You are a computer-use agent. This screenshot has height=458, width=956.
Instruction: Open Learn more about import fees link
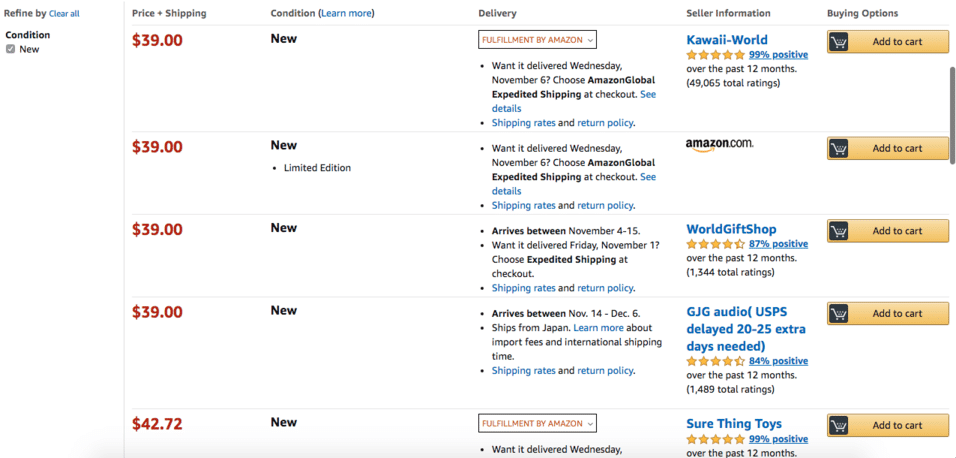coord(599,328)
